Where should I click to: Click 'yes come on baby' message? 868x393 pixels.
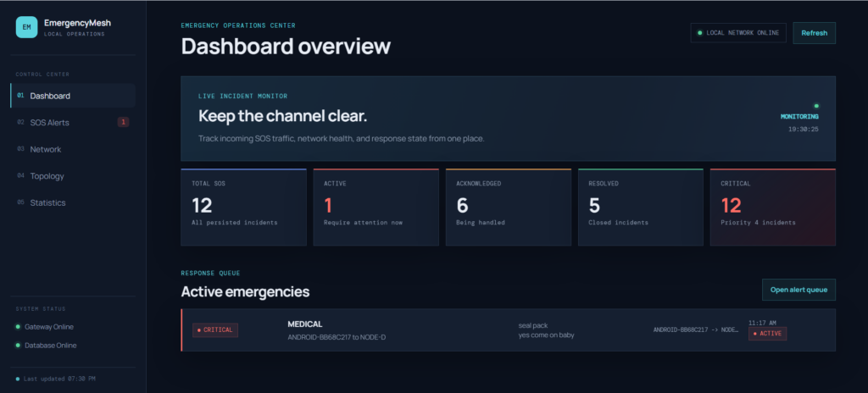pyautogui.click(x=547, y=335)
